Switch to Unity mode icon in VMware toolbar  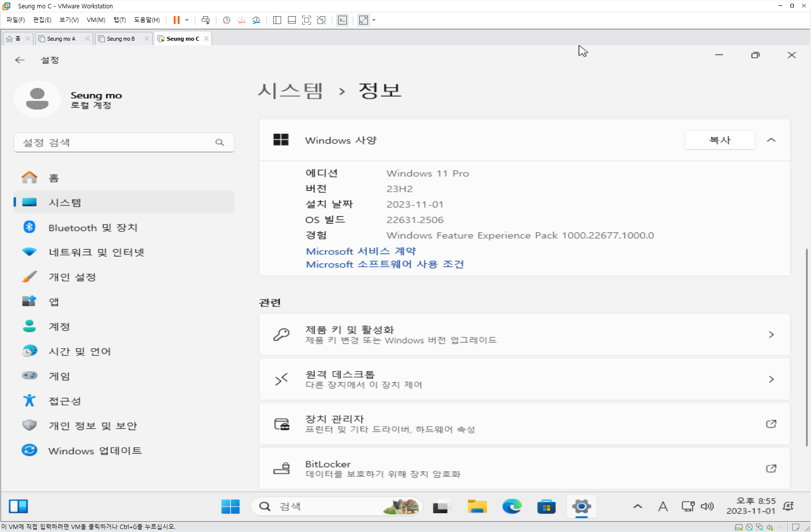[321, 20]
